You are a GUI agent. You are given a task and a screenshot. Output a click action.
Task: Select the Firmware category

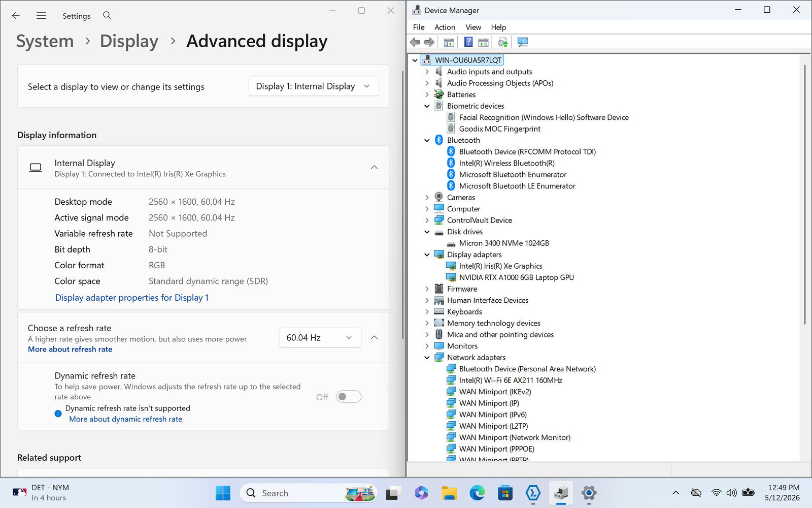(x=462, y=289)
